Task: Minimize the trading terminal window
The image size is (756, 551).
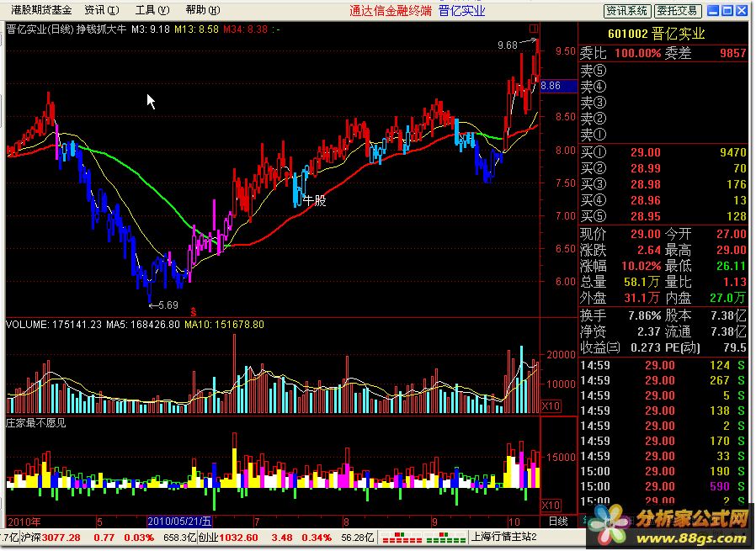Action: pyautogui.click(x=713, y=11)
